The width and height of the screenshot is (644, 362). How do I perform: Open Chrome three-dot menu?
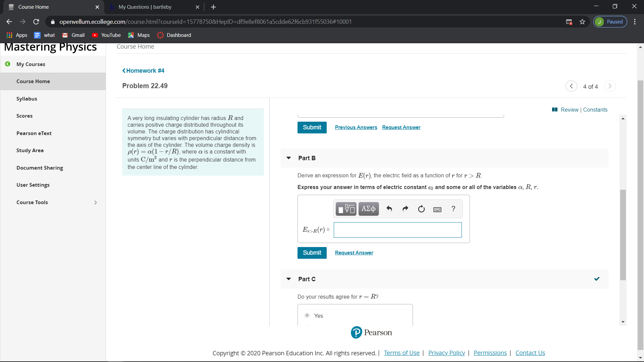(635, 22)
